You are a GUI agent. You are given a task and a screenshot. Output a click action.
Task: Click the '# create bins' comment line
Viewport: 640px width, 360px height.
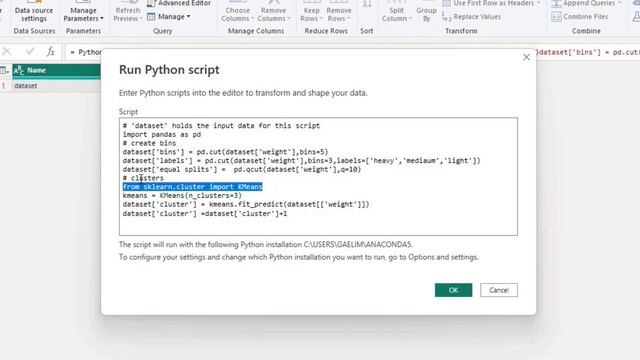click(x=149, y=143)
